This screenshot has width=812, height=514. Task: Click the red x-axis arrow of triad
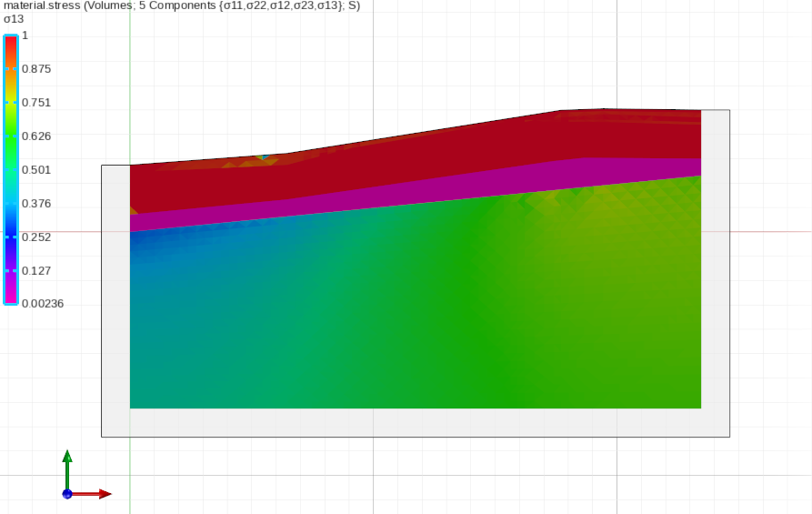pyautogui.click(x=92, y=494)
